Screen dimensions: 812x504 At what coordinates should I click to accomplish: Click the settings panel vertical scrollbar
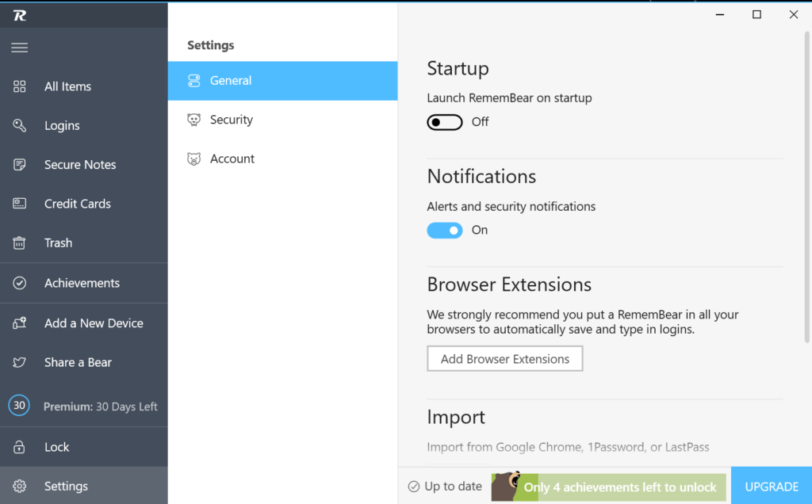click(806, 187)
